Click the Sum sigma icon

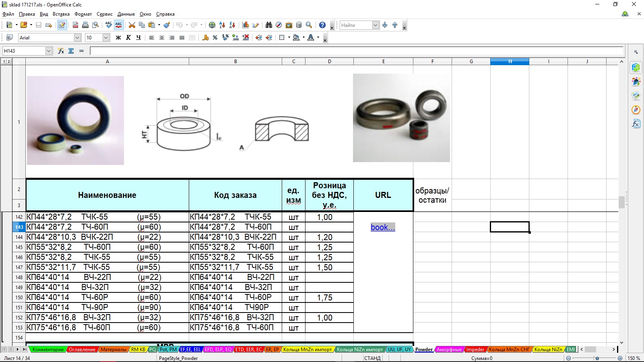71,51
